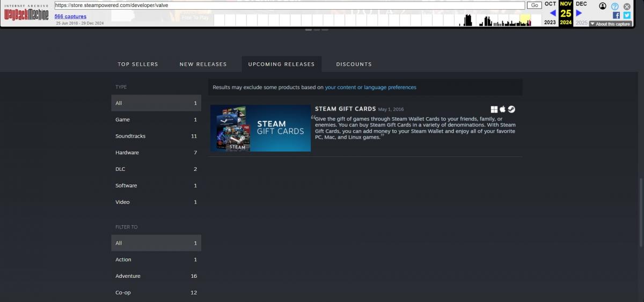This screenshot has height=302, width=644.
Task: Open the 566 captures link
Action: [x=70, y=17]
